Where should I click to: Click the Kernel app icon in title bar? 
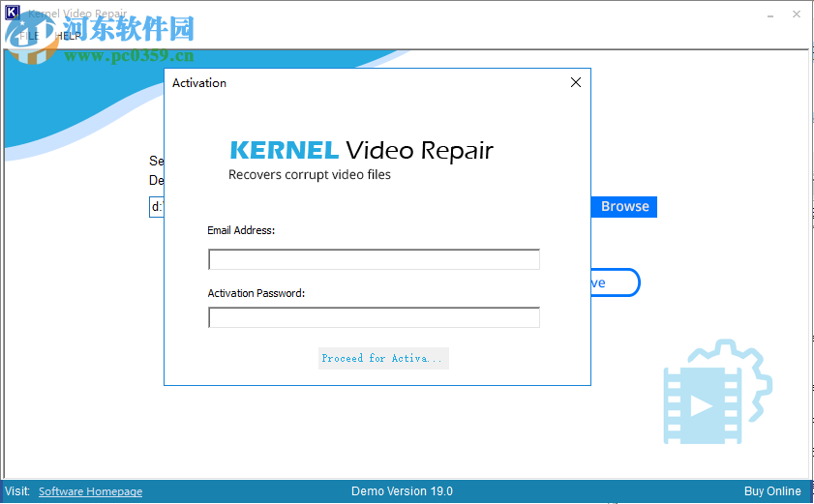point(12,13)
